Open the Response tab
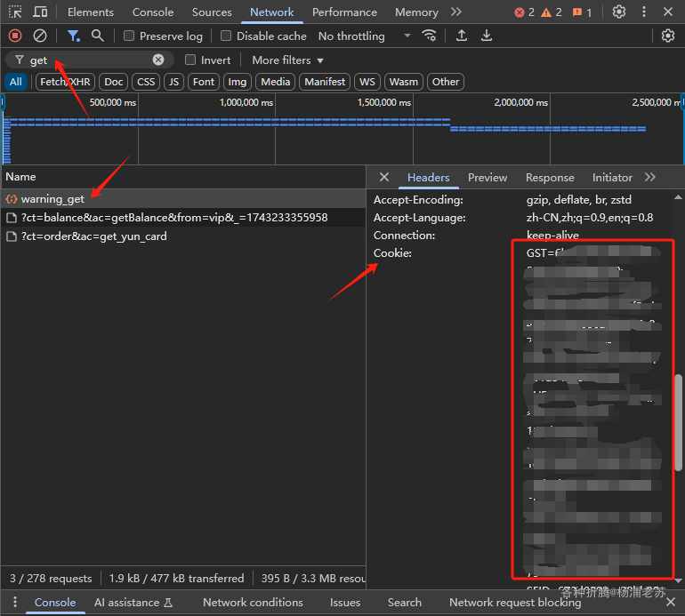This screenshot has width=685, height=616. (550, 177)
